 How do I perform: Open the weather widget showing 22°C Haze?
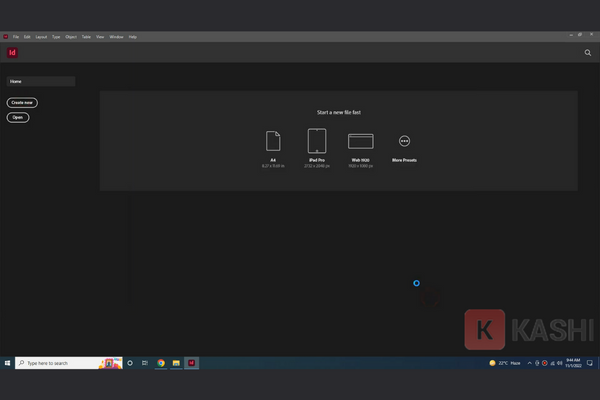pos(505,363)
